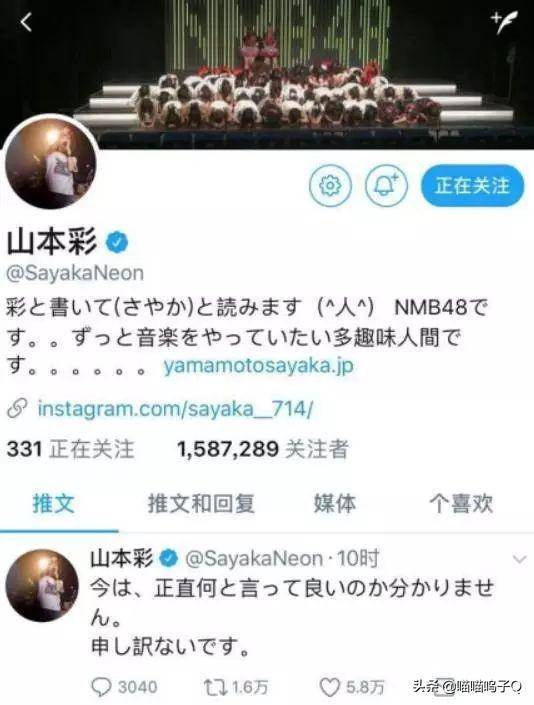534x705 pixels.
Task: Switch to the 个喜欢 likes tab
Action: 461,504
